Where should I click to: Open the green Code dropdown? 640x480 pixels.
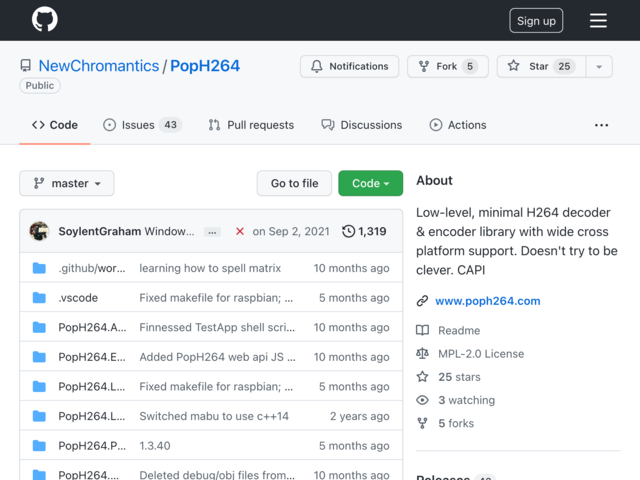pos(371,183)
